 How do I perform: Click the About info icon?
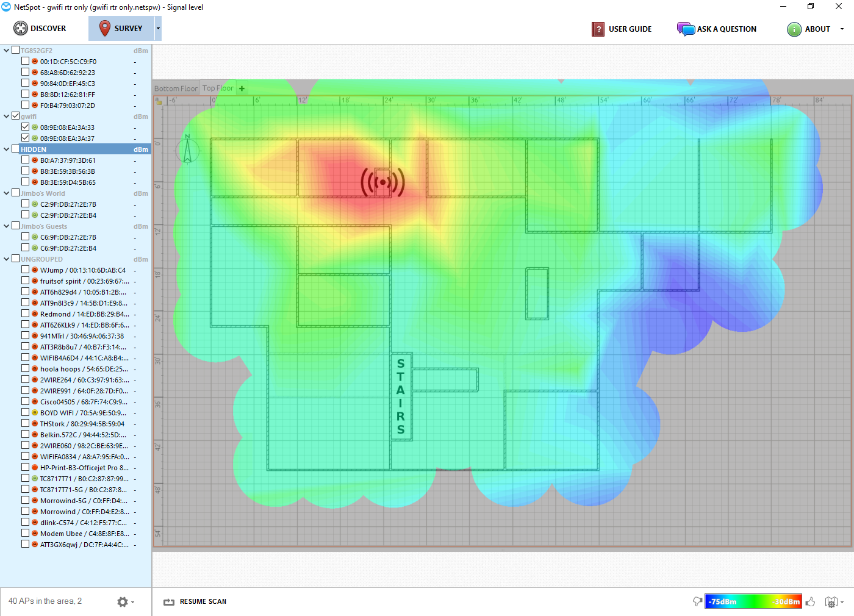(x=794, y=29)
